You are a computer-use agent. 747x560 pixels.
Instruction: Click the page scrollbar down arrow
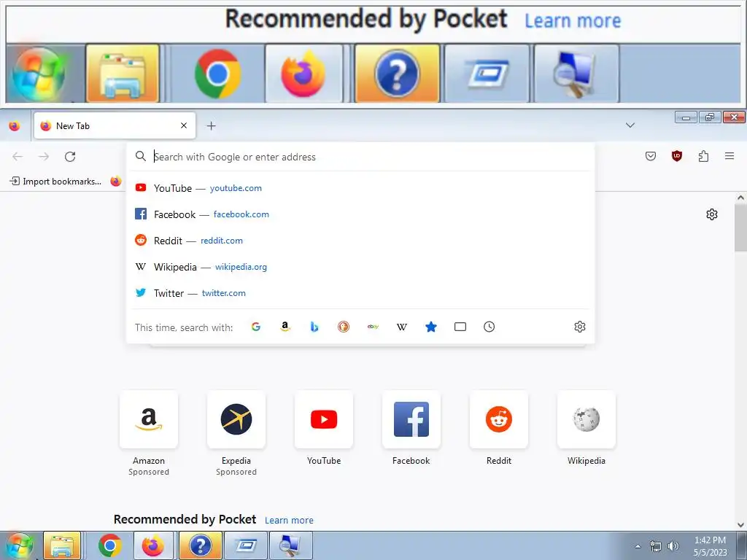741,525
